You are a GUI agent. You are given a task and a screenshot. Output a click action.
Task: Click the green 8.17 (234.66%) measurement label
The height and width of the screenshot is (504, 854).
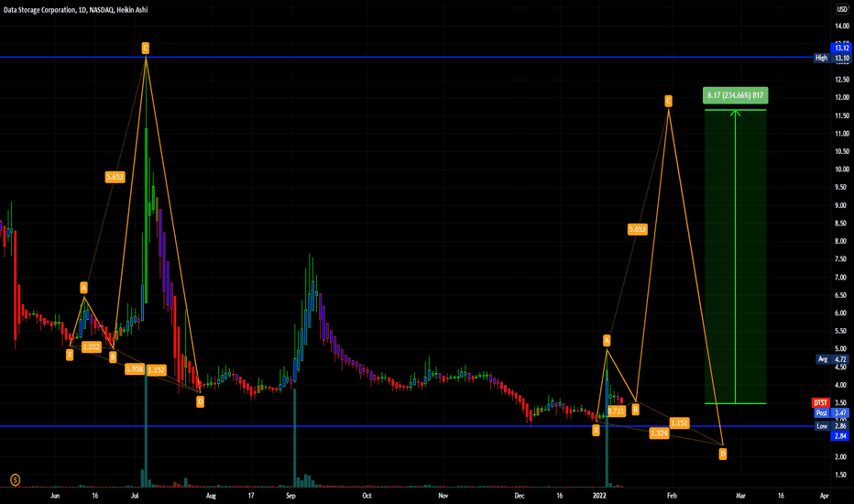pyautogui.click(x=735, y=95)
